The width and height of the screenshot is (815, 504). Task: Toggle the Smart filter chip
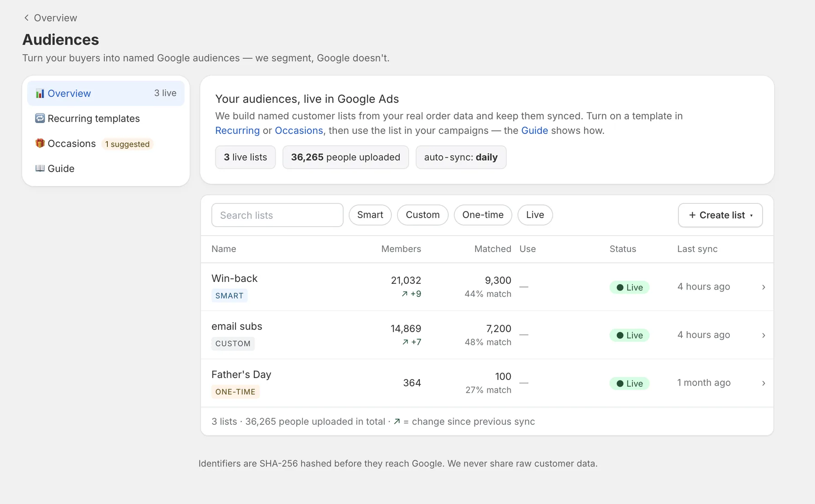[x=370, y=215]
